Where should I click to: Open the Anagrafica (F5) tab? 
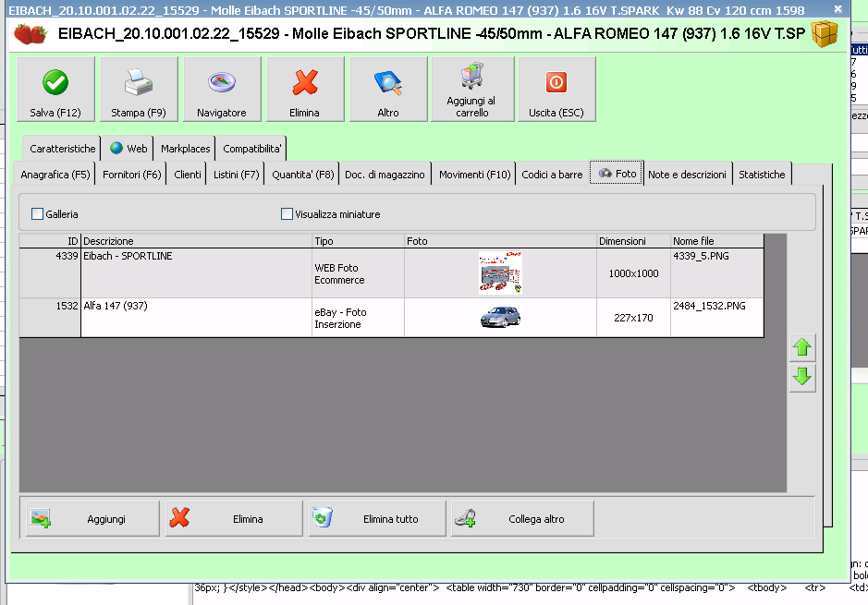pos(55,175)
